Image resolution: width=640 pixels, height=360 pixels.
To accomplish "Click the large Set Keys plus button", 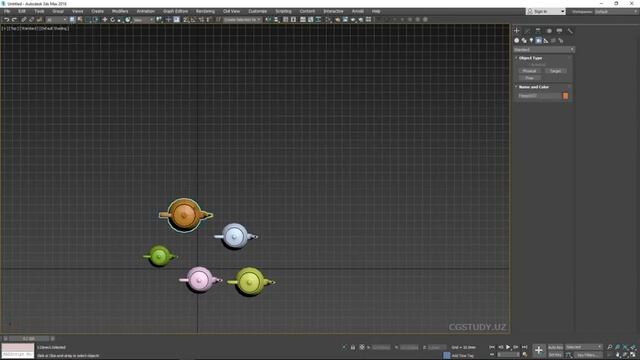I will [539, 350].
